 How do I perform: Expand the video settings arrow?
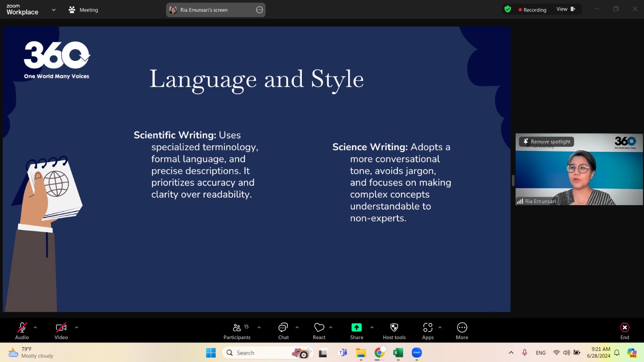point(76,327)
